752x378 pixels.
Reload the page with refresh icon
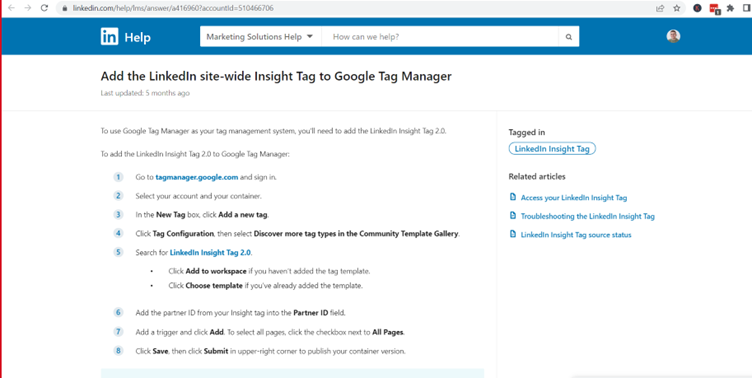pos(44,8)
